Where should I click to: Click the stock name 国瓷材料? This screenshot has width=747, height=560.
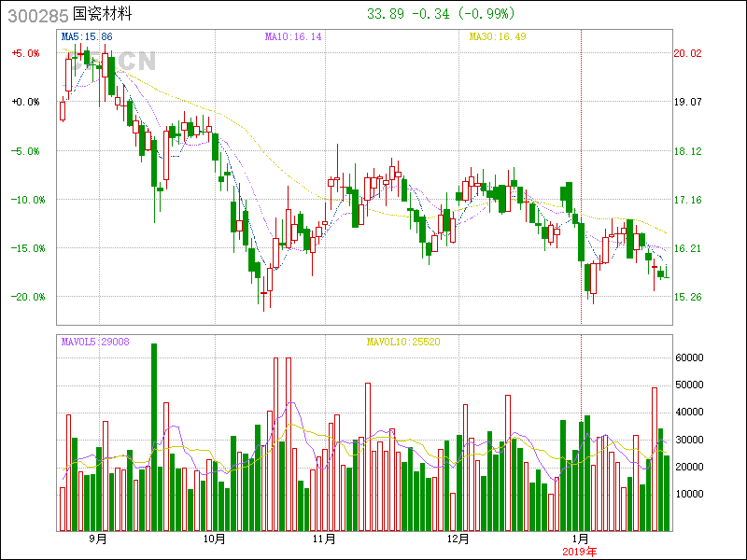[x=103, y=15]
